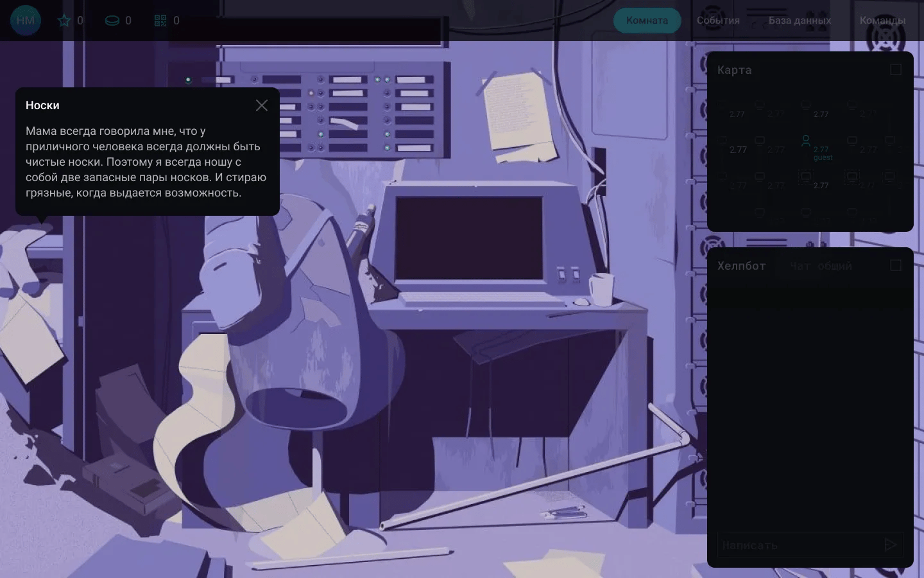Close the Носки tooltip popup

click(262, 105)
